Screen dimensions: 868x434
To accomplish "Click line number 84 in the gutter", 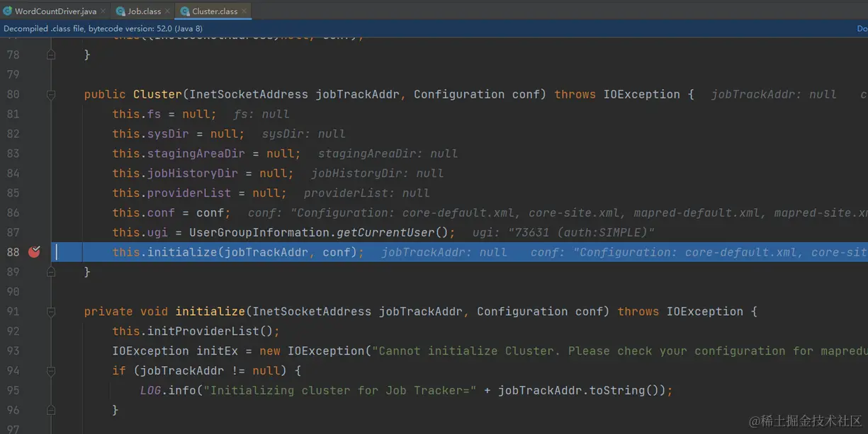I will pos(13,173).
